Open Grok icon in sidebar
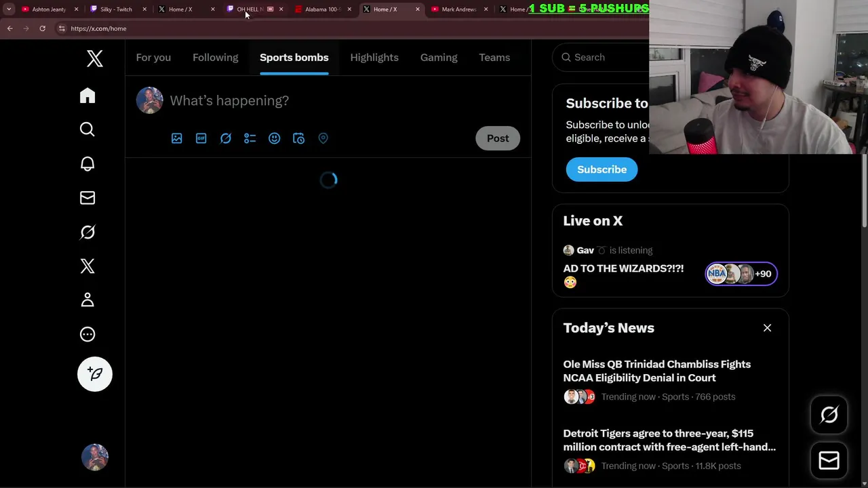Screen dimensions: 868x488 tap(87, 232)
